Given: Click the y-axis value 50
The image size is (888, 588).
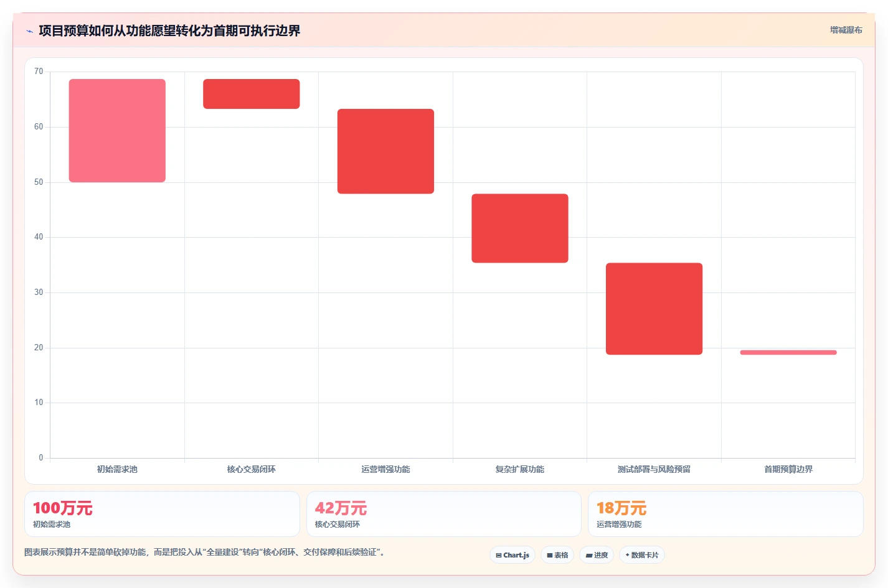Looking at the screenshot, I should point(39,182).
